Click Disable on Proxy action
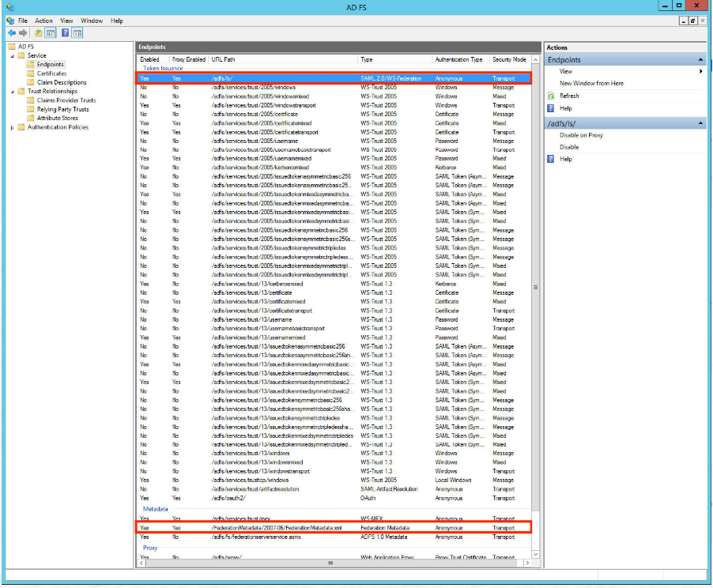Viewport: 713px width, 588px height. [581, 135]
